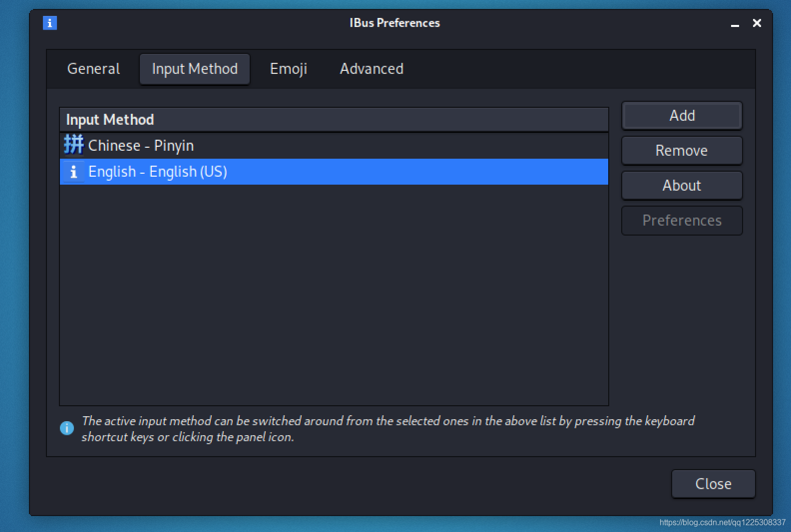The image size is (791, 532).
Task: Show the Advanced tab
Action: pos(372,69)
